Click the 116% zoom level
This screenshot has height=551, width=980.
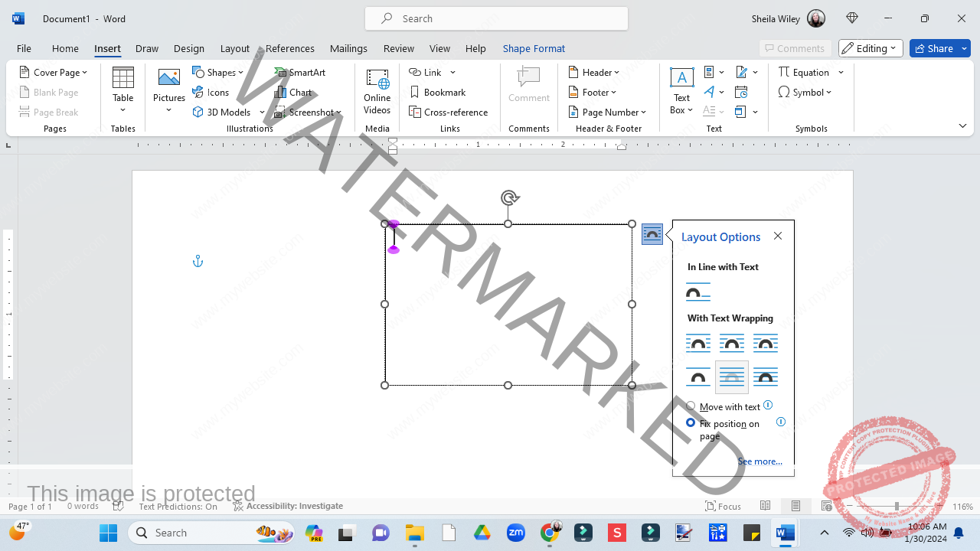[962, 507]
